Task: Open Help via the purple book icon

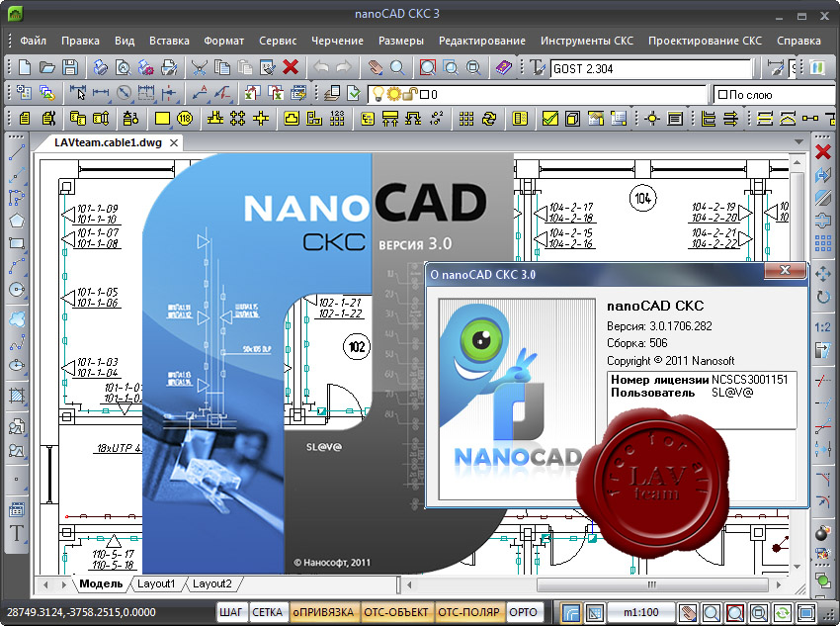Action: tap(503, 67)
